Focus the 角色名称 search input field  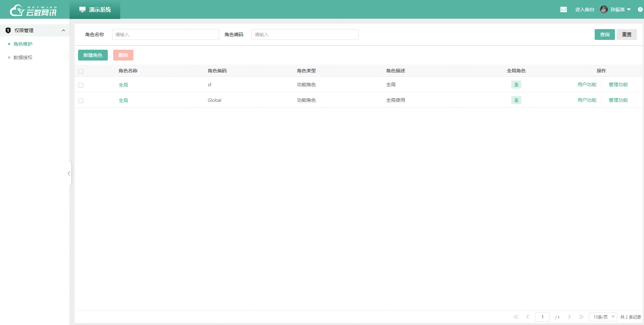pos(166,34)
